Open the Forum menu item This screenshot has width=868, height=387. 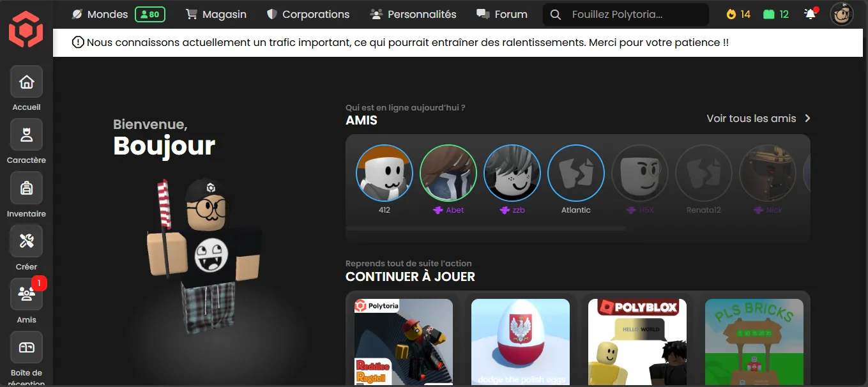coord(502,14)
